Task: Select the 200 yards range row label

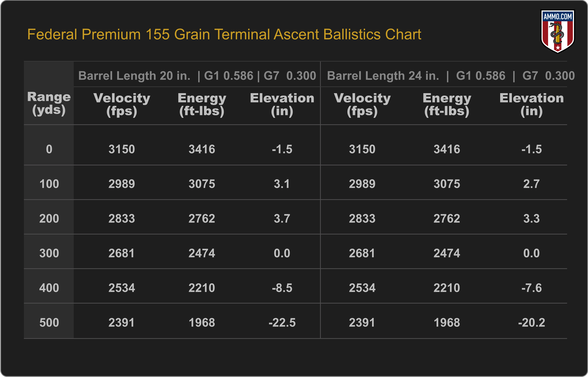Action: pos(49,218)
